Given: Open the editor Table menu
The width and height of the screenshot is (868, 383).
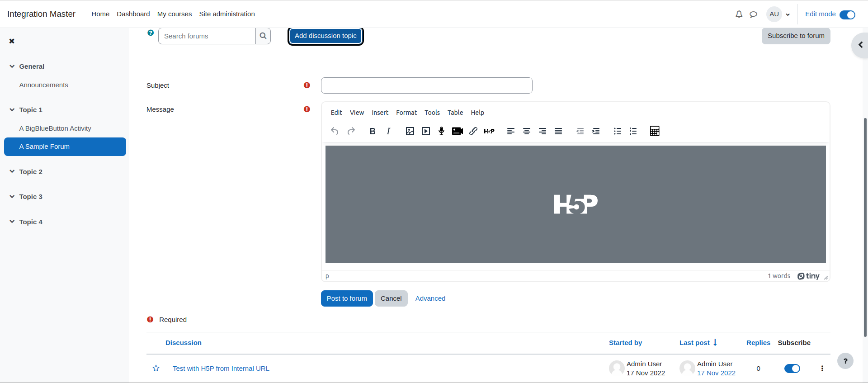Looking at the screenshot, I should point(455,113).
